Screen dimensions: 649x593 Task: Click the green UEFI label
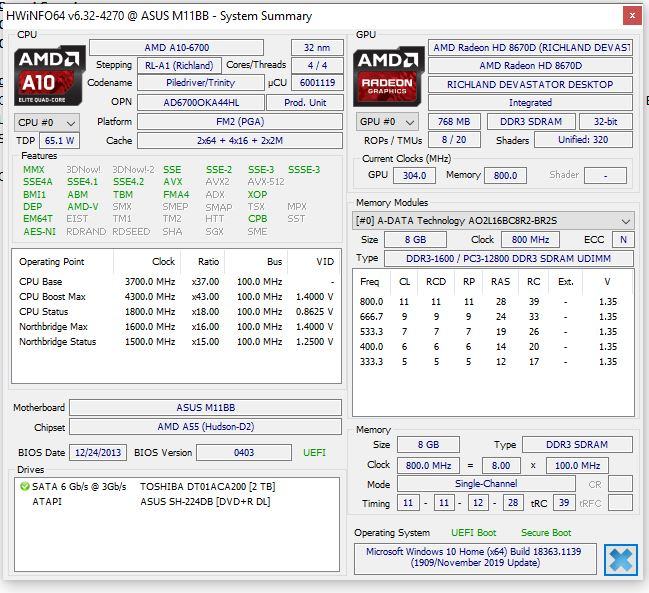coord(314,453)
